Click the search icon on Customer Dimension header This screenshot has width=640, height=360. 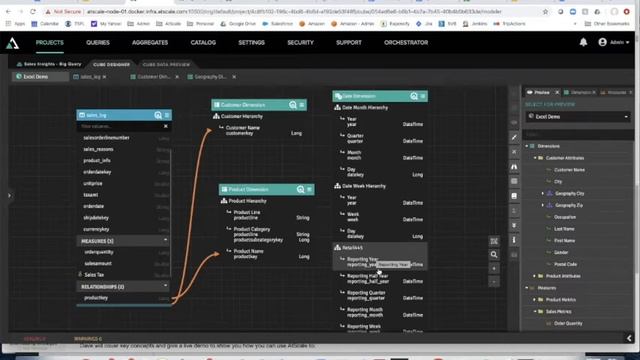(293, 105)
